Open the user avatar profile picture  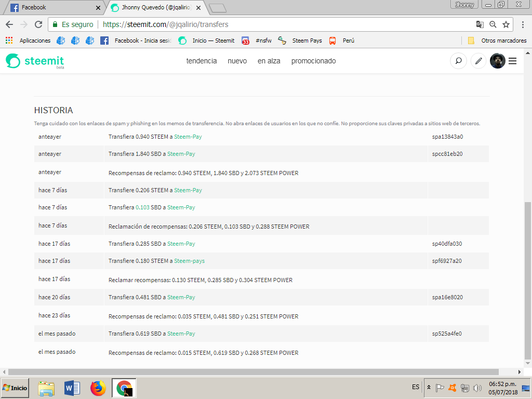point(497,61)
